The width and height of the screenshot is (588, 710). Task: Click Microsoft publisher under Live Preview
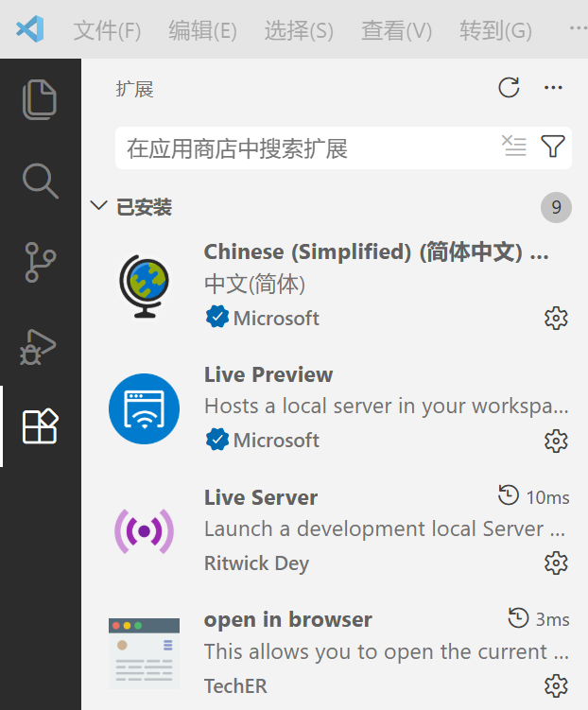pos(276,441)
